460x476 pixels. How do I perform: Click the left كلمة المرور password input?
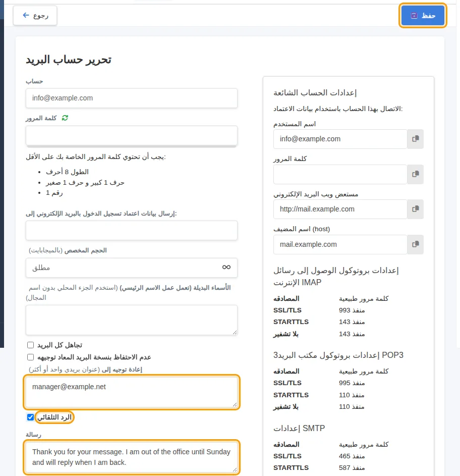[x=131, y=135]
